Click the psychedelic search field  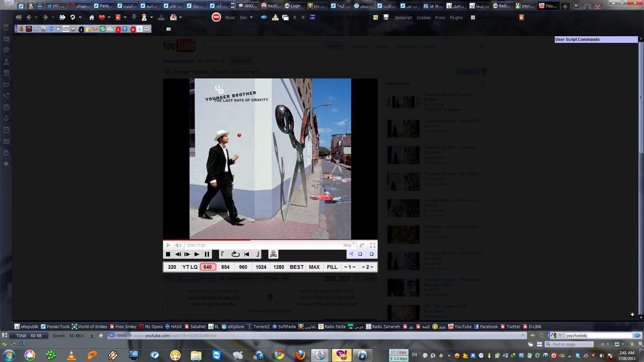[x=598, y=336]
